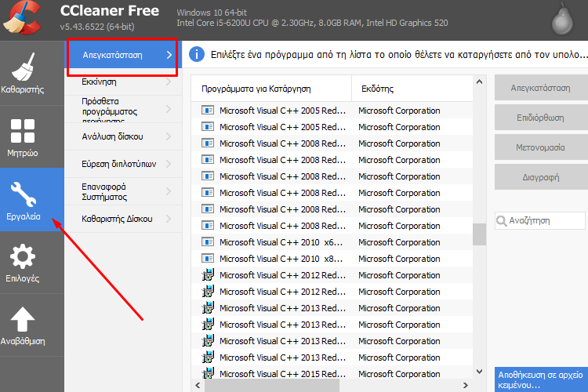Viewport: 588px width, 392px height.
Task: Click the Απεγκατάσταση button on the right
Action: (541, 88)
